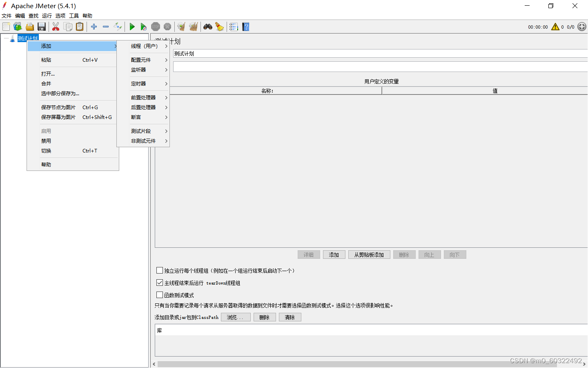Screen dimensions: 588x368
Task: Click Start no pauses icon
Action: click(144, 27)
